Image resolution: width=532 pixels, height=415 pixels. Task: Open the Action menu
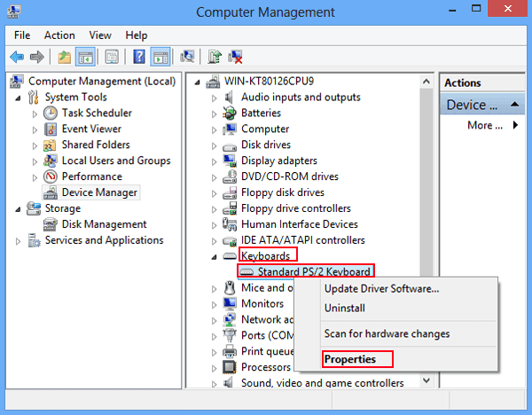(x=59, y=35)
